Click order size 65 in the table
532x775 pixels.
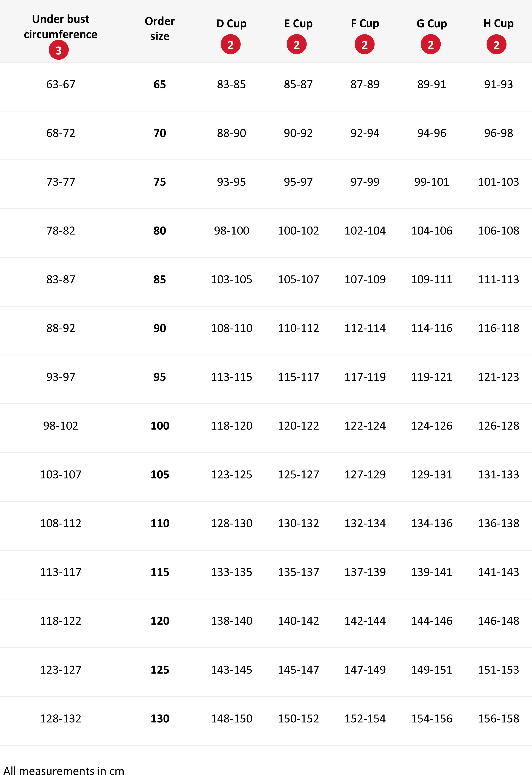click(160, 84)
